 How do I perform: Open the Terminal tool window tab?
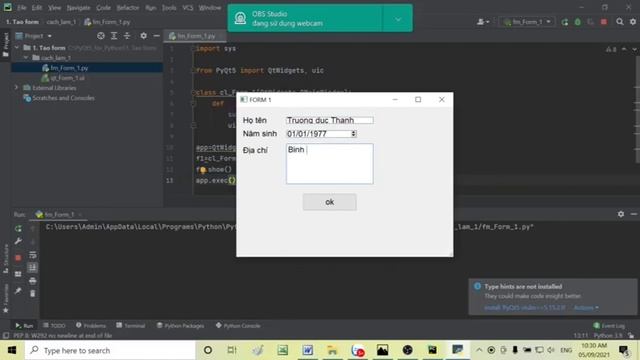[x=131, y=325]
